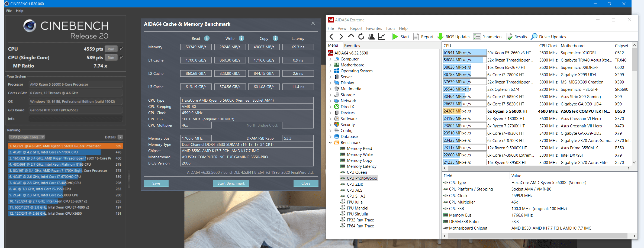The height and width of the screenshot is (248, 644).
Task: Expand the Storage tree node
Action: 330,95
